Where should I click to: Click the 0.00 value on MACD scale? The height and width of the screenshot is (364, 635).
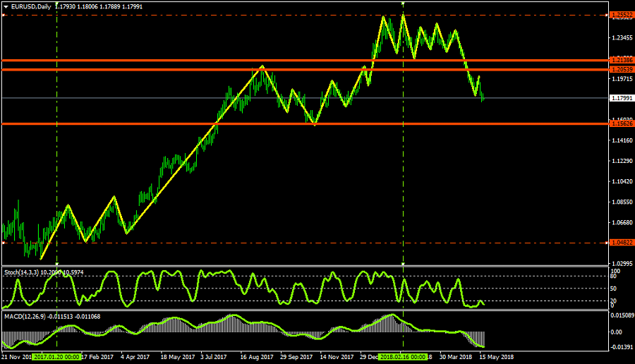pyautogui.click(x=617, y=332)
